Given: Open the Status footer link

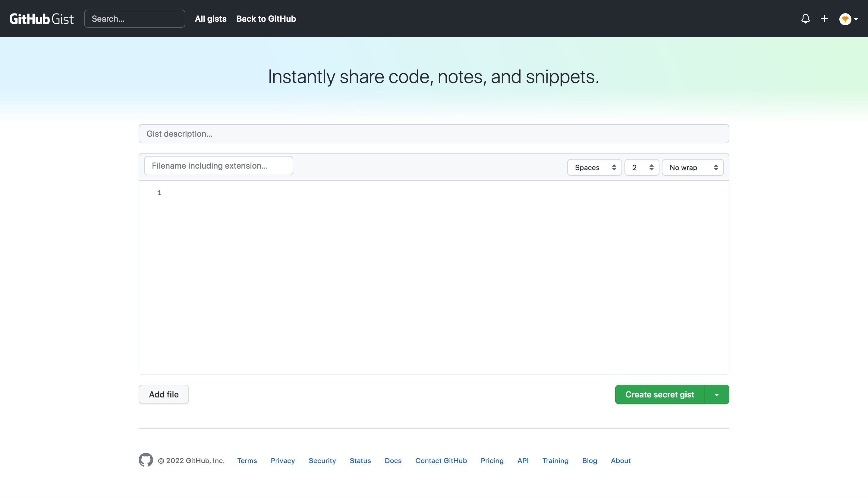Looking at the screenshot, I should pyautogui.click(x=360, y=461).
